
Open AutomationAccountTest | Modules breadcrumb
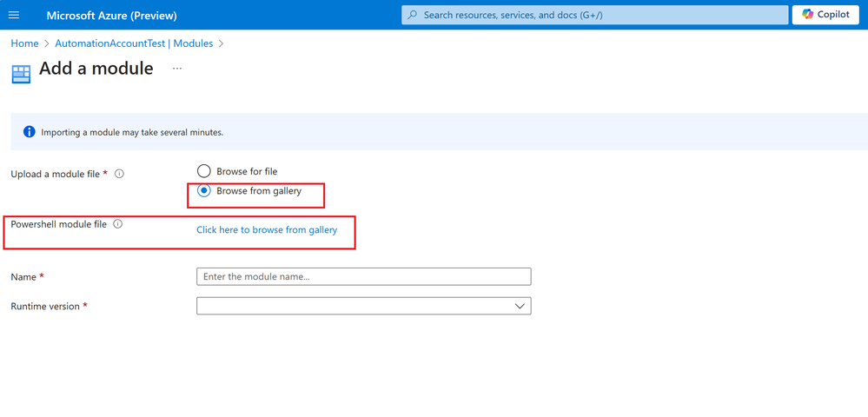[x=134, y=43]
